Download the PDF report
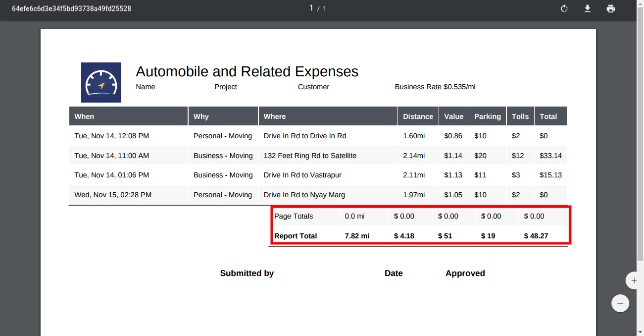644x336 pixels. click(x=588, y=8)
